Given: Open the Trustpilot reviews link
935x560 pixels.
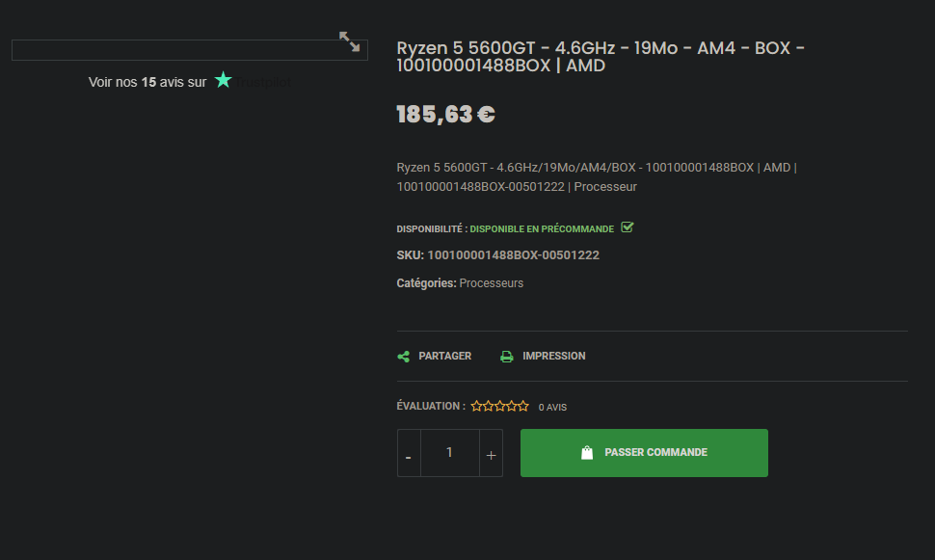Looking at the screenshot, I should click(x=190, y=82).
